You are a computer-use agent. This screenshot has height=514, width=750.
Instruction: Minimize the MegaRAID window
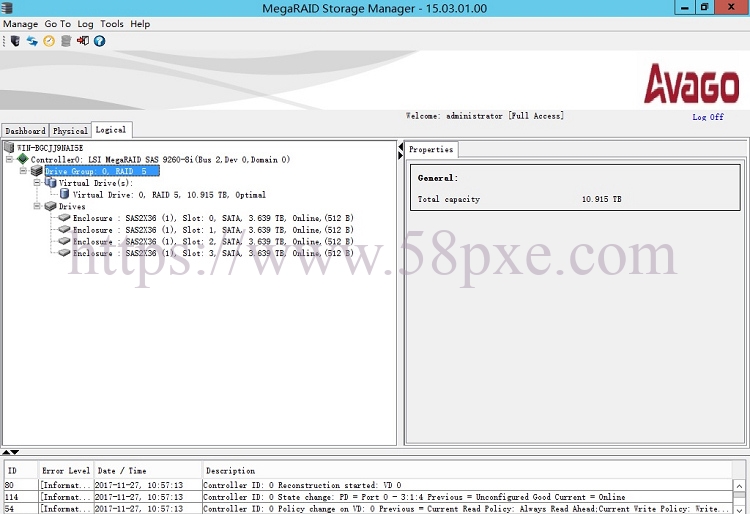[x=684, y=7]
